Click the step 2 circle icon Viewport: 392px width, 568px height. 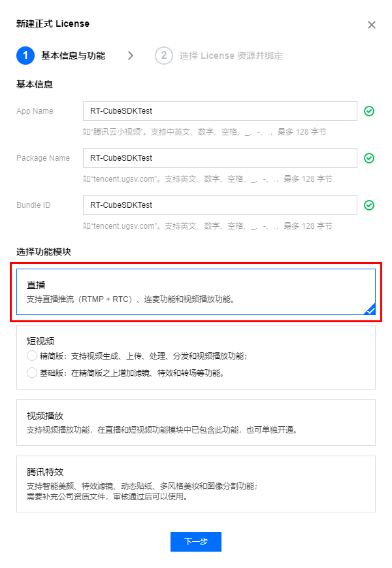pyautogui.click(x=164, y=56)
